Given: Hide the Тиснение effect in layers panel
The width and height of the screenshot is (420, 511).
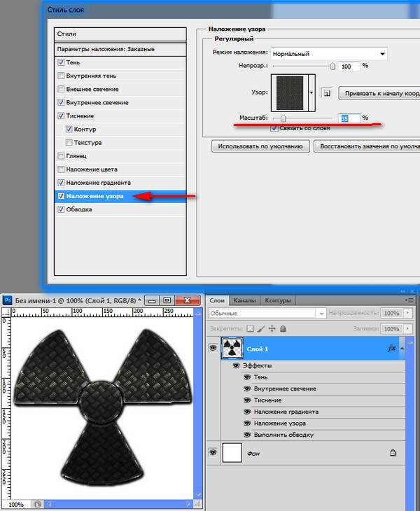Looking at the screenshot, I should 246,400.
